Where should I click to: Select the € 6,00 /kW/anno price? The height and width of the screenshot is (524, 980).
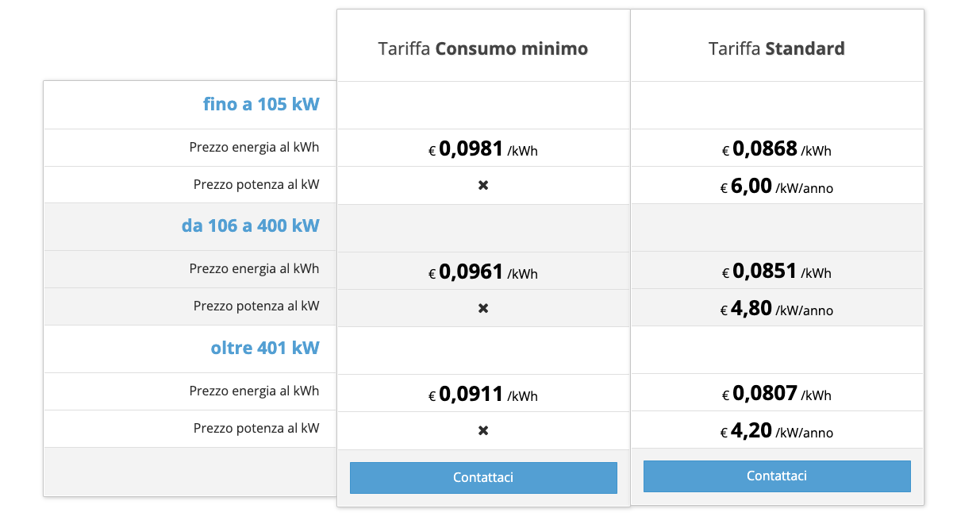tap(777, 187)
